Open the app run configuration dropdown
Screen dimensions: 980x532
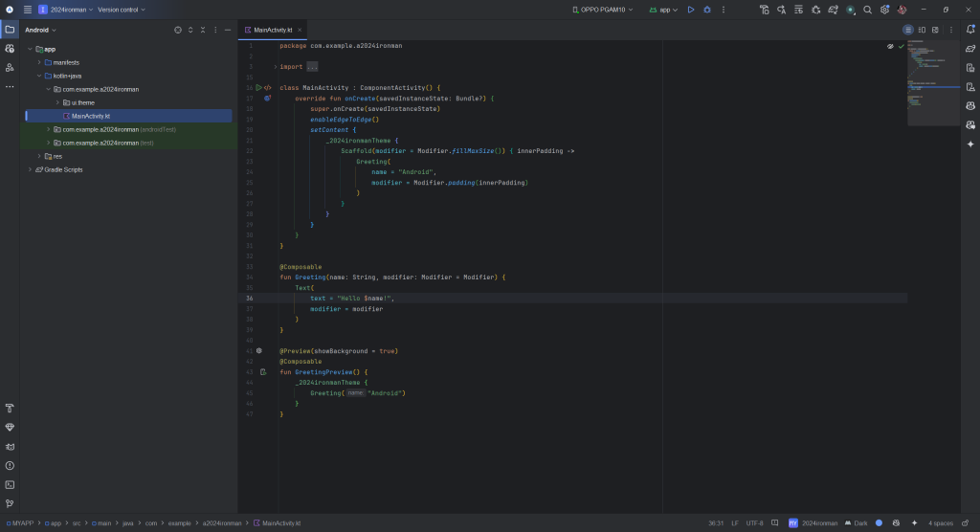point(663,10)
